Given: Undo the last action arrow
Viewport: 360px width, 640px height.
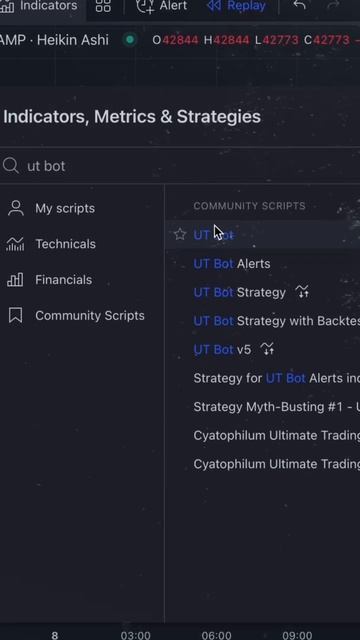Looking at the screenshot, I should pyautogui.click(x=300, y=6).
